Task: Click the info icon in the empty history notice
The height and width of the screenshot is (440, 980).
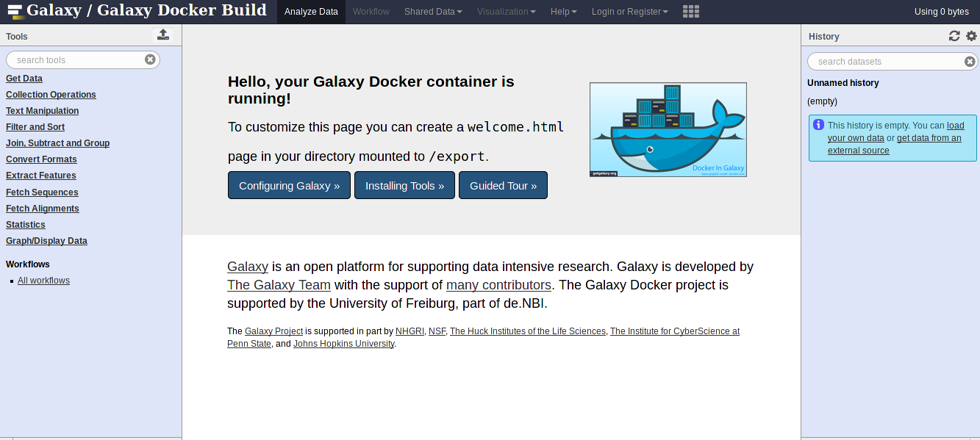Action: (x=819, y=125)
